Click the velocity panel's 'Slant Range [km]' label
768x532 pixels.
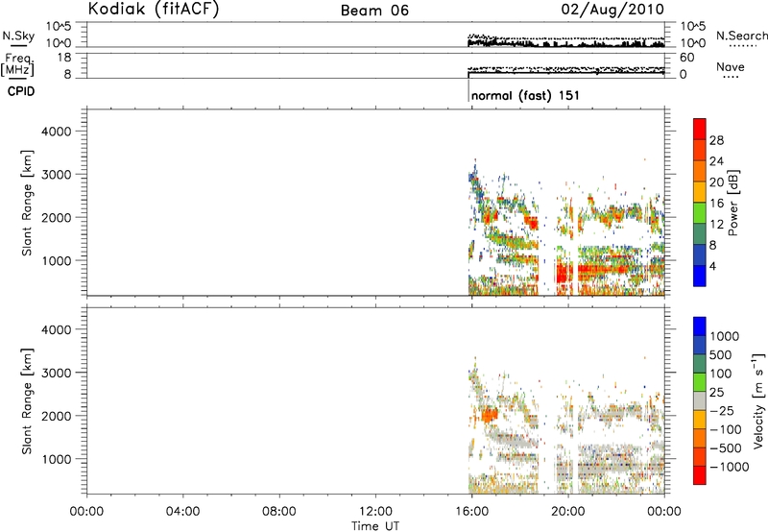pos(27,401)
